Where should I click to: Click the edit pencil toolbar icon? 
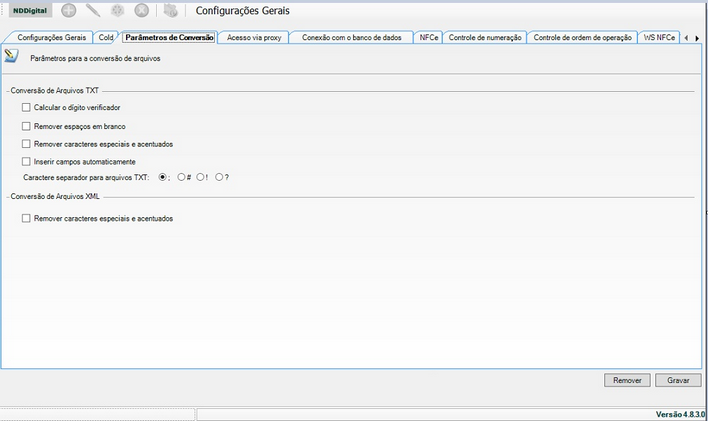[93, 10]
